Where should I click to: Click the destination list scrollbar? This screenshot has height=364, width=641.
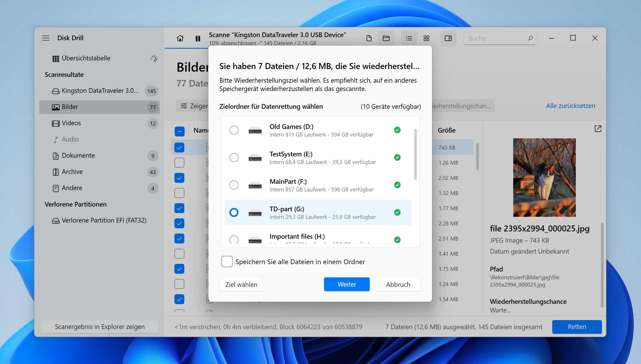[x=416, y=154]
